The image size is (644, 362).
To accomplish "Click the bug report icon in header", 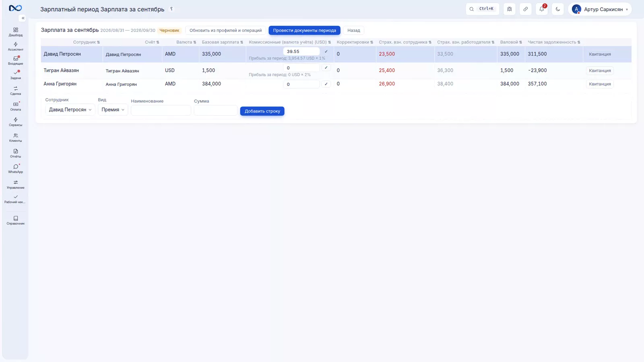I will 510,9.
